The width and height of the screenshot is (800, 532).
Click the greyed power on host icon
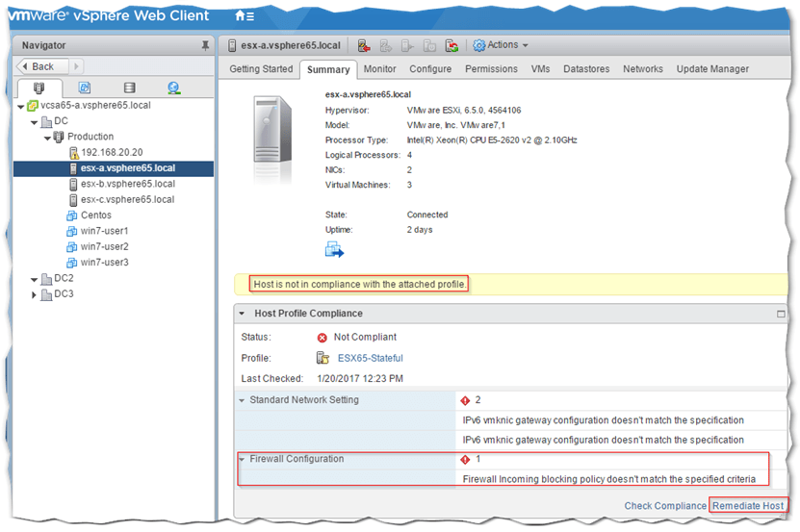(x=407, y=46)
